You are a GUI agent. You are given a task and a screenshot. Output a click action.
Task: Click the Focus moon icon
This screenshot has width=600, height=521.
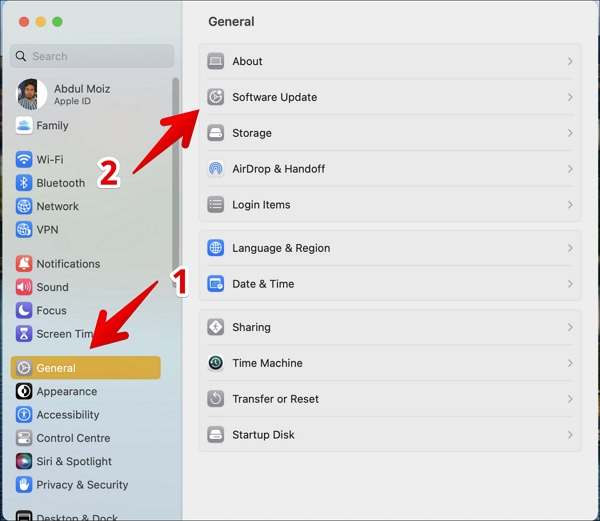[x=24, y=310]
